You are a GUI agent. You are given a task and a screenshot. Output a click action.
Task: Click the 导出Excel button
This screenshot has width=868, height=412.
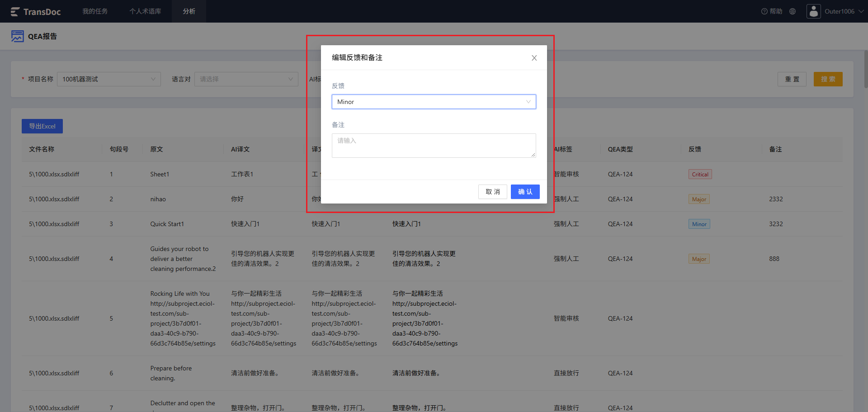point(42,126)
